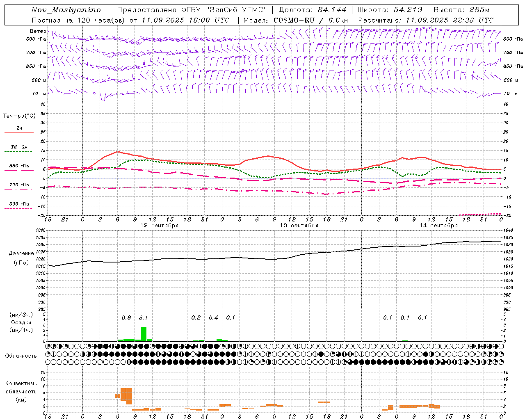Click the longitude value Долгота: 84.144
525x420 pixels.
click(313, 10)
